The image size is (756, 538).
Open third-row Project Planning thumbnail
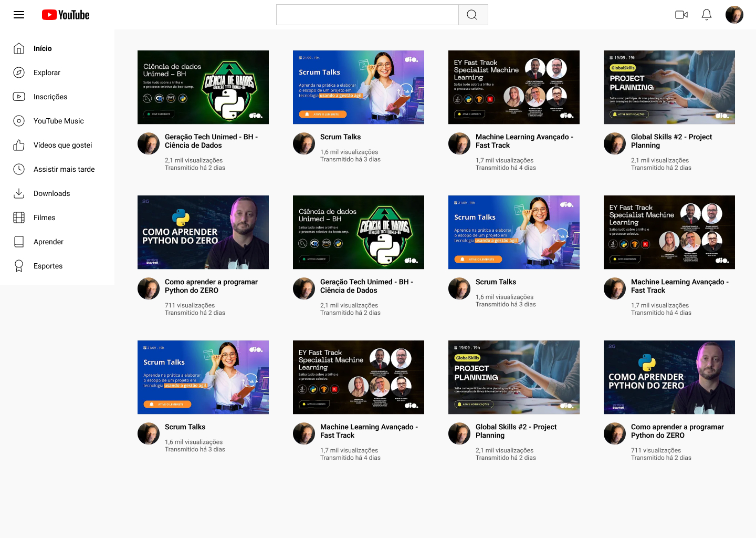[514, 377]
